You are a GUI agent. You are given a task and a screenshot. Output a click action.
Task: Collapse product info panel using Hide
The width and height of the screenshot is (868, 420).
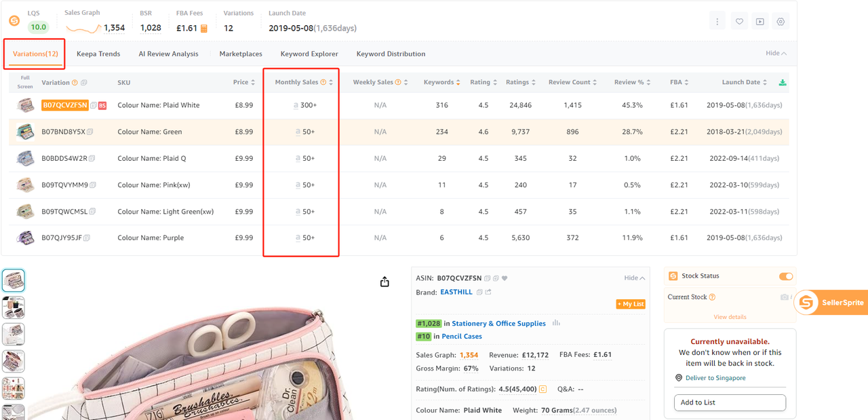click(634, 278)
